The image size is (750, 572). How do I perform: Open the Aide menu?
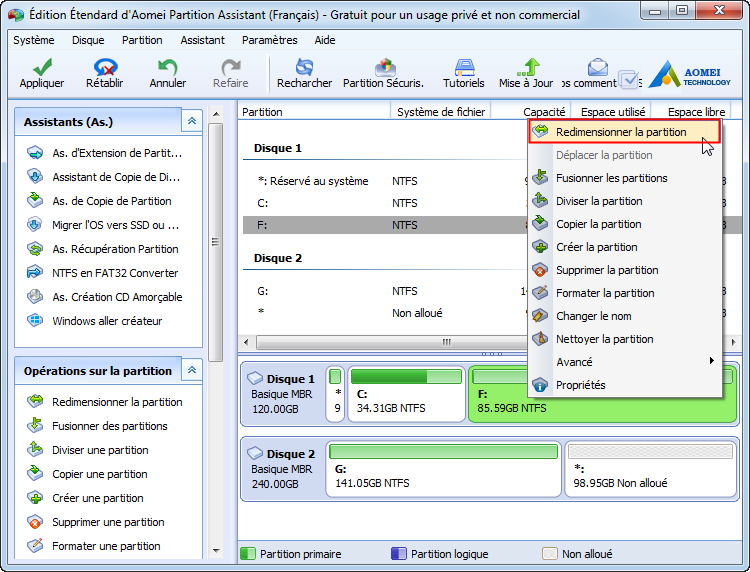[325, 40]
